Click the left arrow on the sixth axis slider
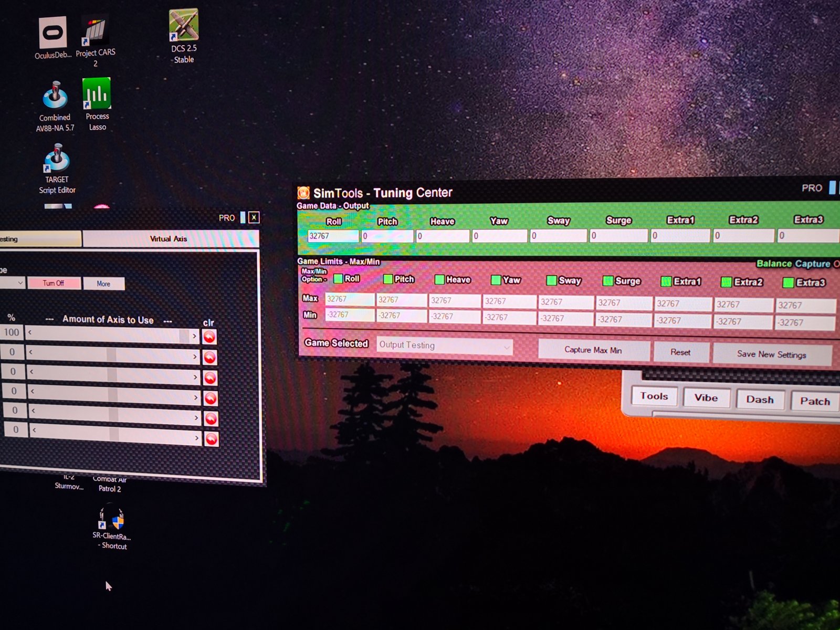The width and height of the screenshot is (840, 630). click(34, 430)
